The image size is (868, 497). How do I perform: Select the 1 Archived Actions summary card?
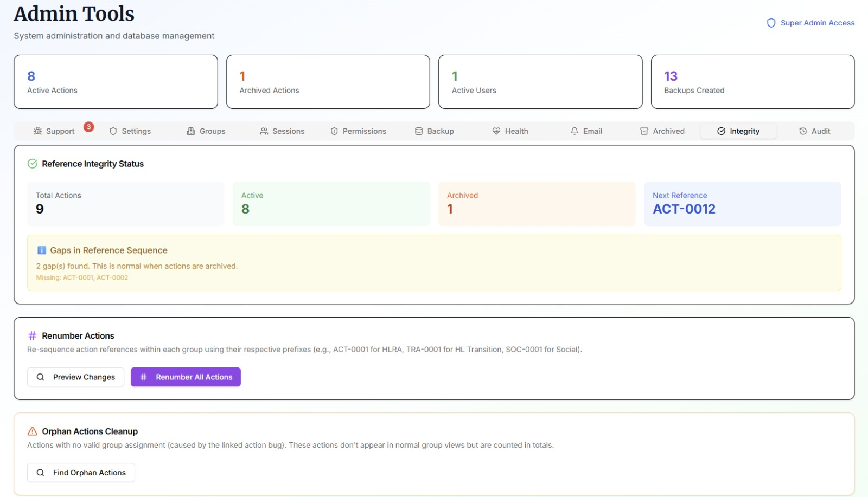coord(328,82)
